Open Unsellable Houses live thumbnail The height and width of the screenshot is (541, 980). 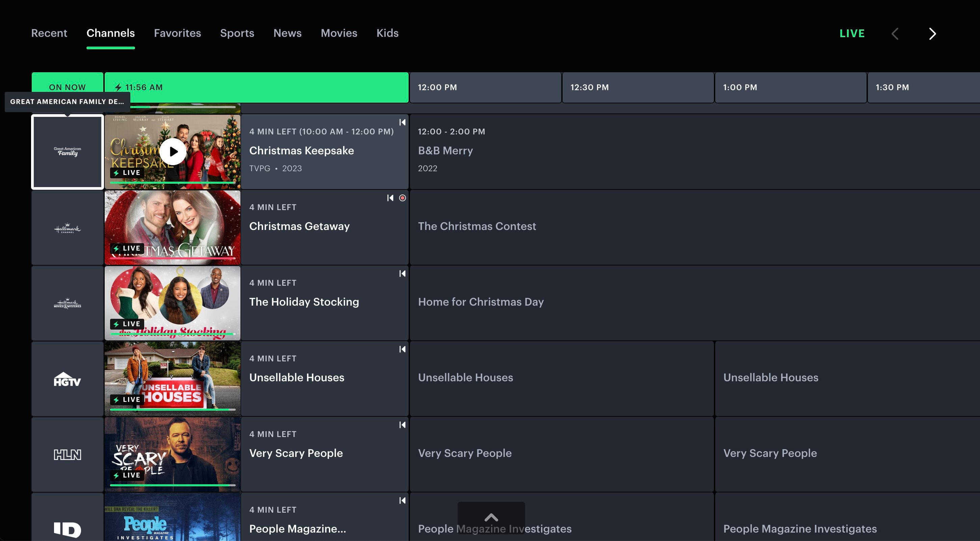173,379
